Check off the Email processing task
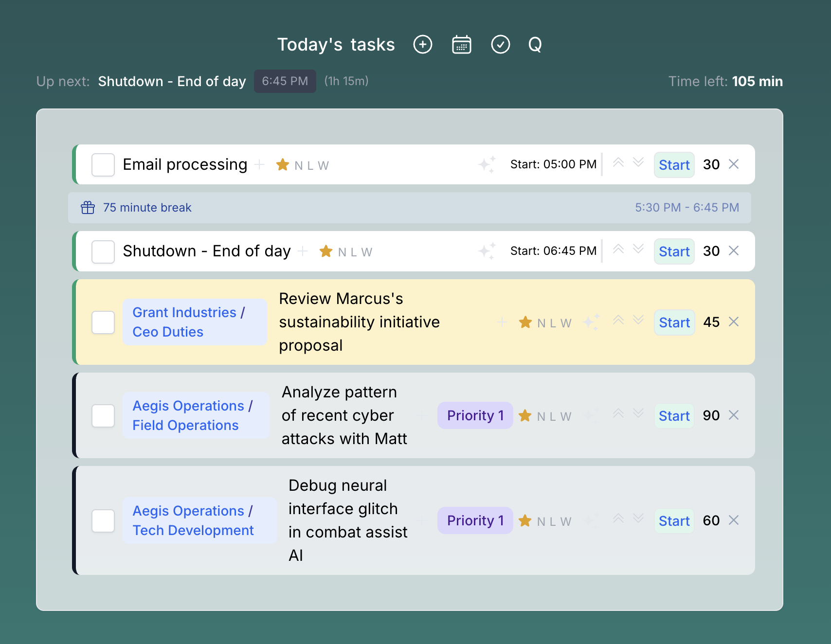The height and width of the screenshot is (644, 831). [103, 165]
